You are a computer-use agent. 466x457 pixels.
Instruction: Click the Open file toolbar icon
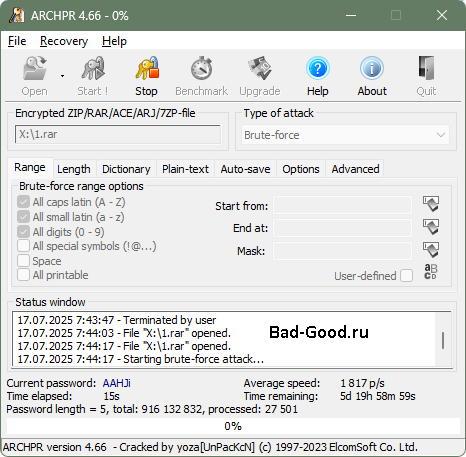click(x=35, y=68)
